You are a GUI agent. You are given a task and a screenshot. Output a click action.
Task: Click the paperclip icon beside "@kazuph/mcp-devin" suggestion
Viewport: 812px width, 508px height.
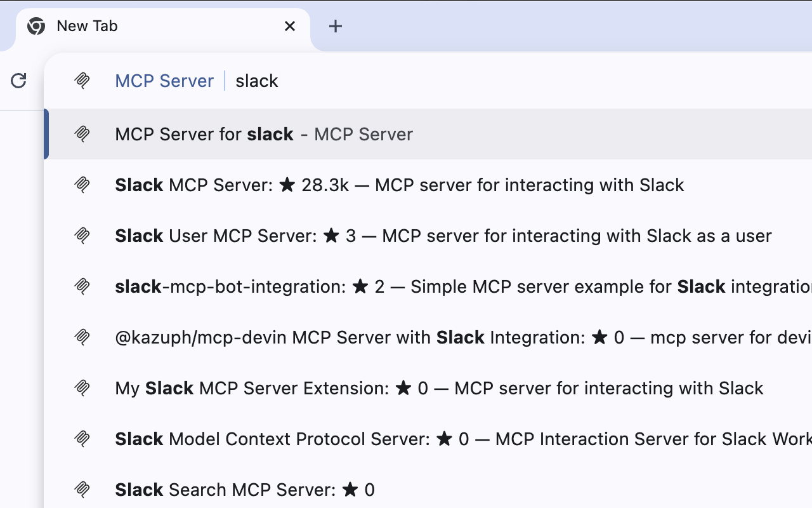82,337
